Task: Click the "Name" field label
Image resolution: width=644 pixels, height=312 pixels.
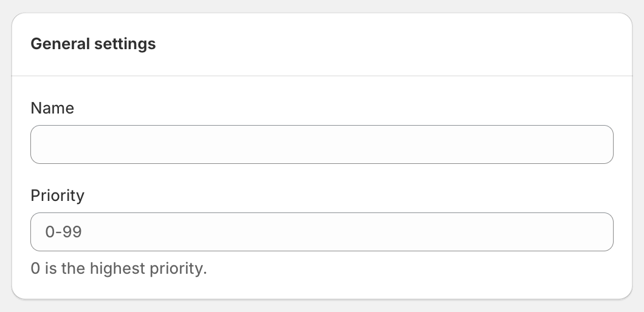Action: pos(52,108)
